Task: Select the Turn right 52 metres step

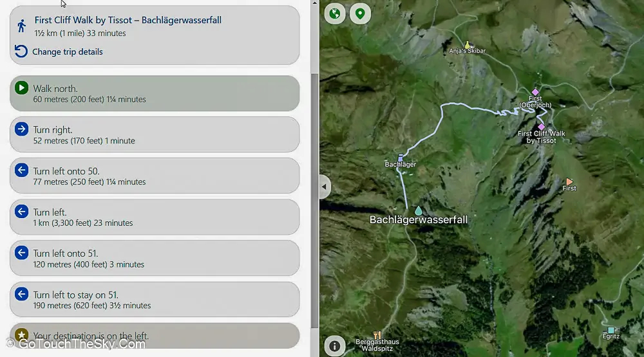Action: [x=155, y=134]
